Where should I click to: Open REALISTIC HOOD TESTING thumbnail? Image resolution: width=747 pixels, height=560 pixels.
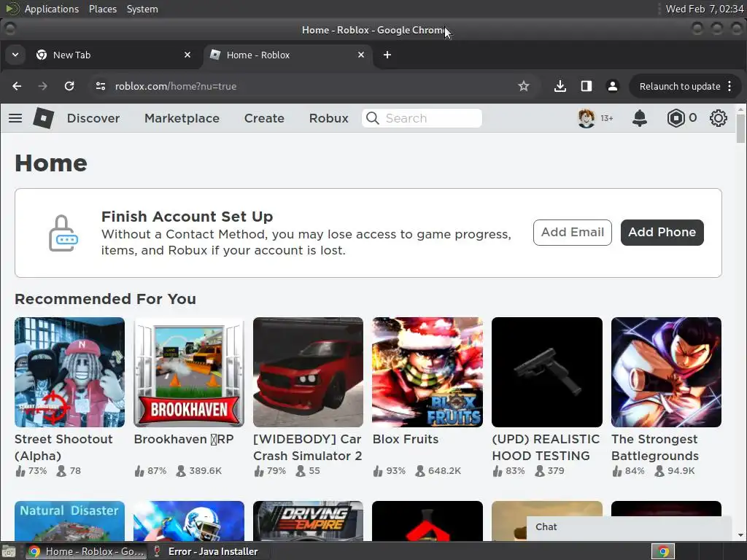coord(547,373)
